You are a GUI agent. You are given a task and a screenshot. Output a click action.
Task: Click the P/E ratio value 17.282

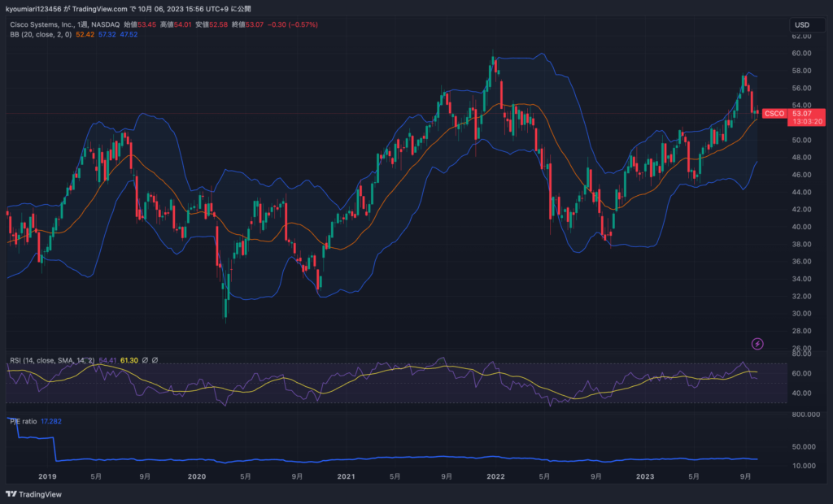coord(51,421)
